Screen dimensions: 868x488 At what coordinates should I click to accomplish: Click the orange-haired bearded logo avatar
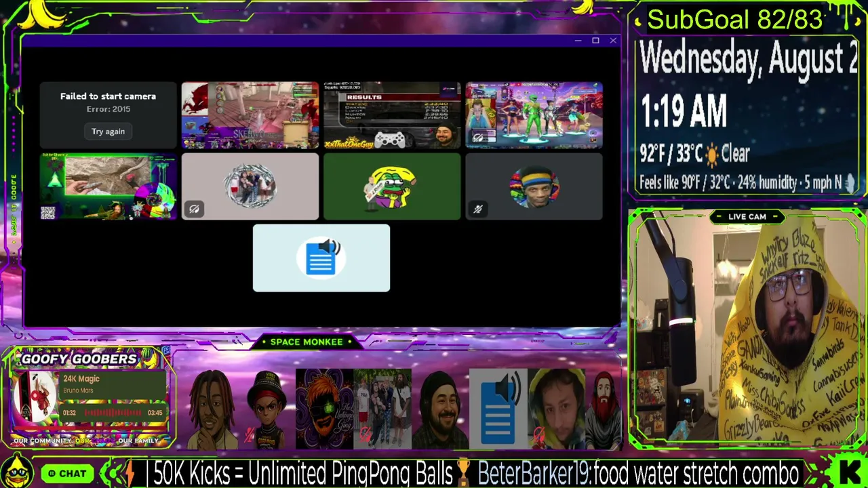(x=324, y=409)
